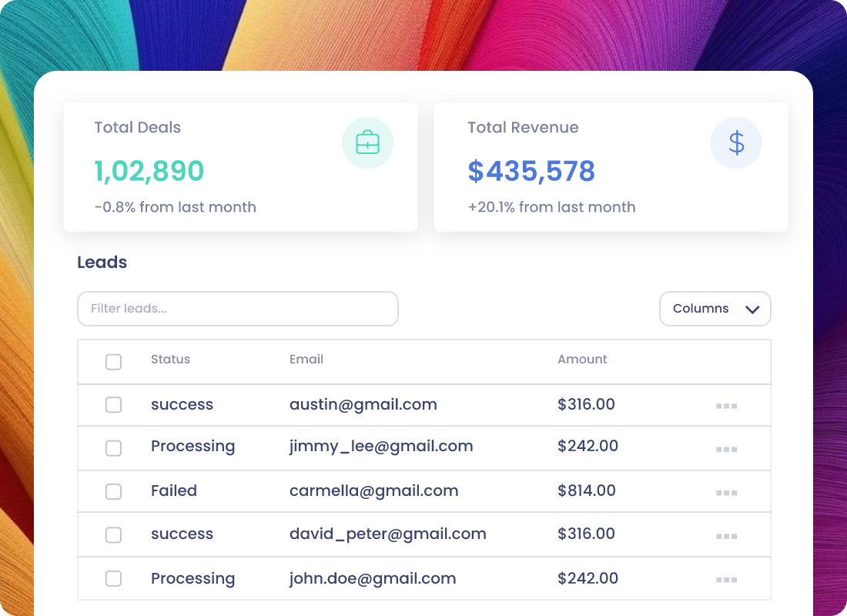Sort by the Email column header
This screenshot has height=616, width=847.
[306, 360]
